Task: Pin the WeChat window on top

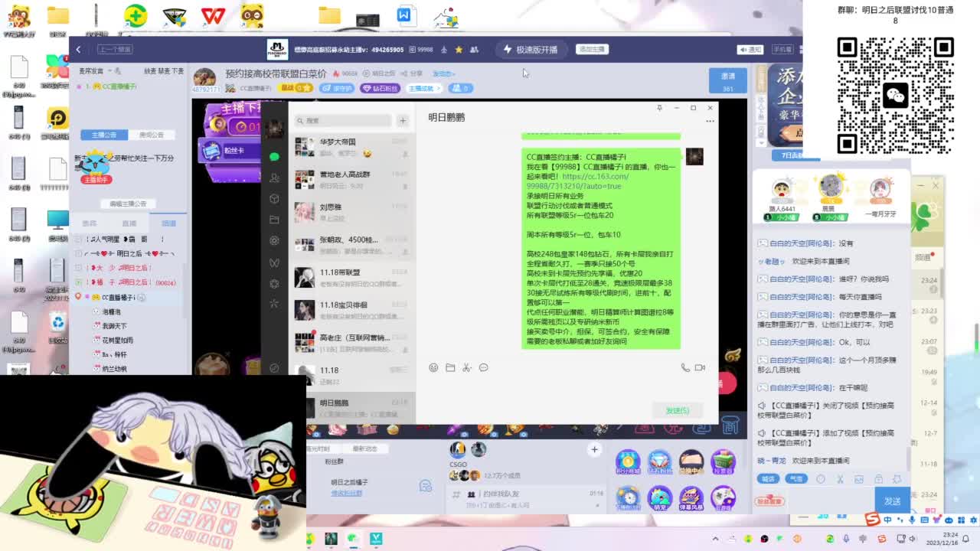Action: [659, 108]
